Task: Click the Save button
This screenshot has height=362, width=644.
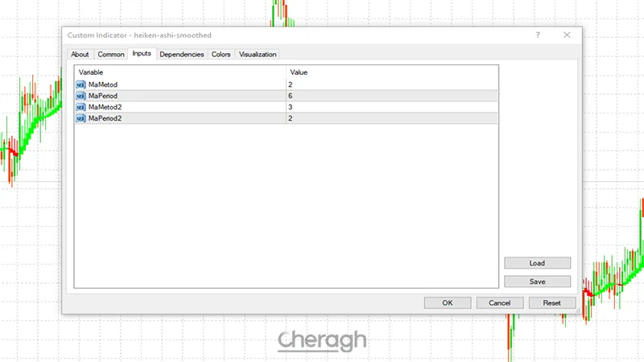Action: [537, 282]
